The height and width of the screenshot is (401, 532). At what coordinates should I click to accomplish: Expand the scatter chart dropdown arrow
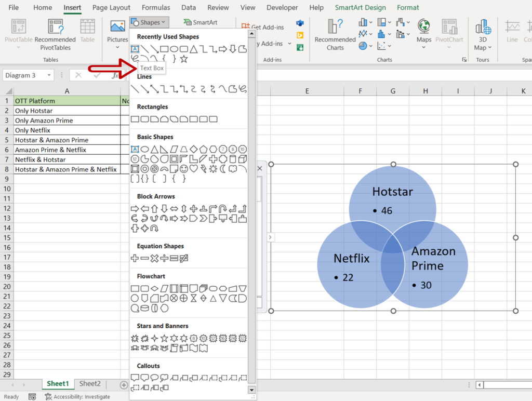click(389, 46)
